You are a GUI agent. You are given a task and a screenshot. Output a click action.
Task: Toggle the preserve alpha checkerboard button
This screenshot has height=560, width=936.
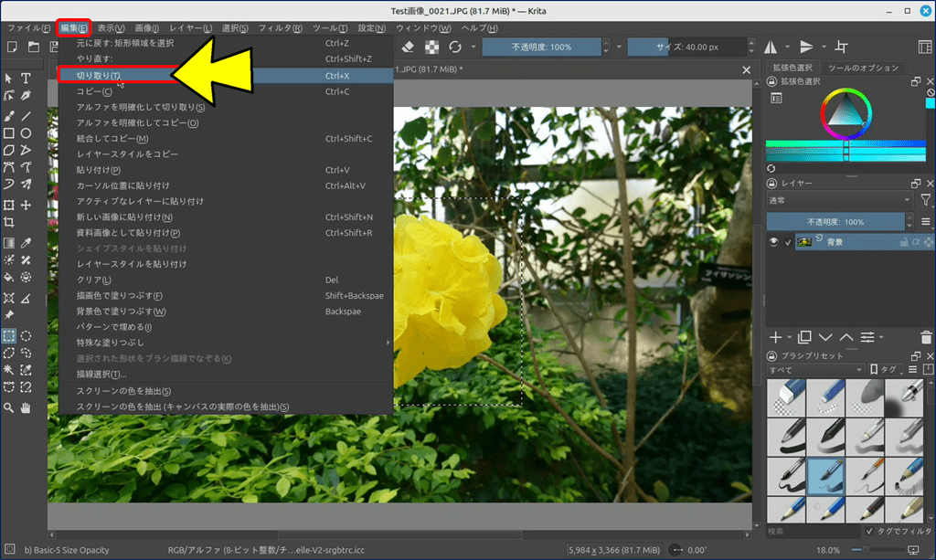click(431, 47)
